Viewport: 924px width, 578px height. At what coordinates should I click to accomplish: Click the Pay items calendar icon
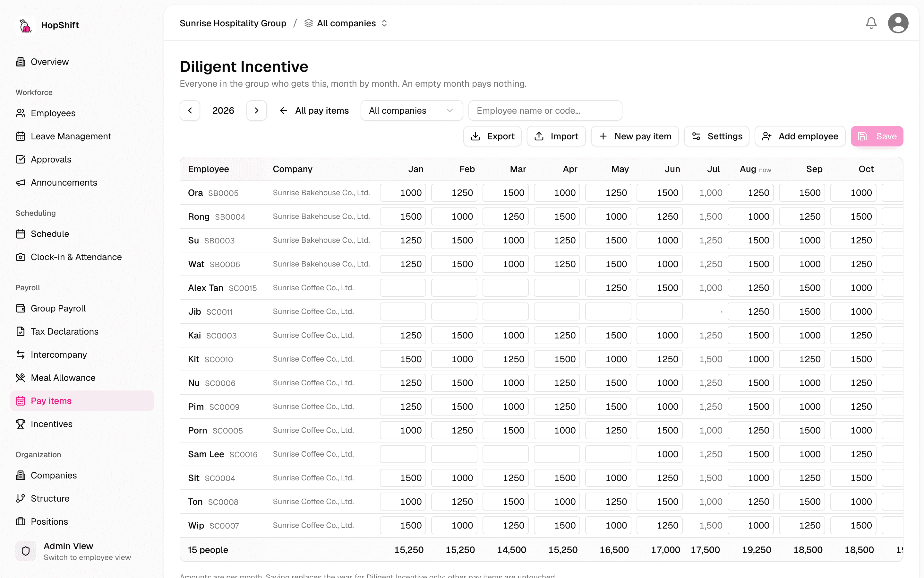click(21, 401)
